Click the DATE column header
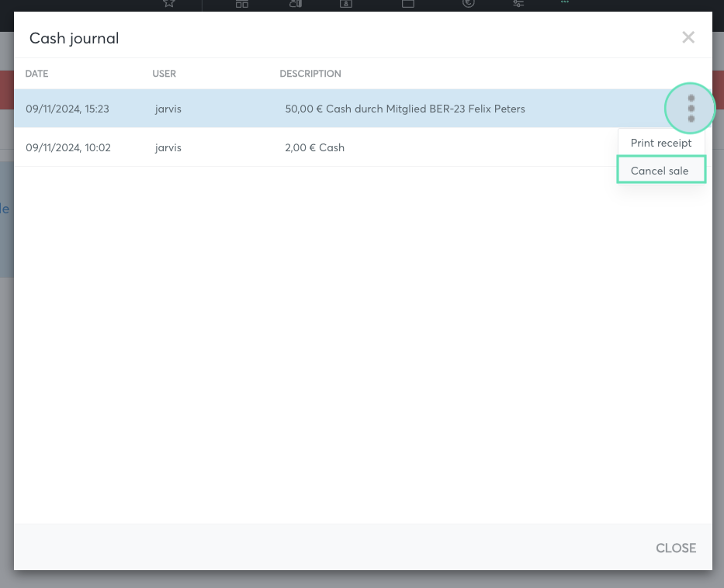This screenshot has height=588, width=724. click(36, 74)
